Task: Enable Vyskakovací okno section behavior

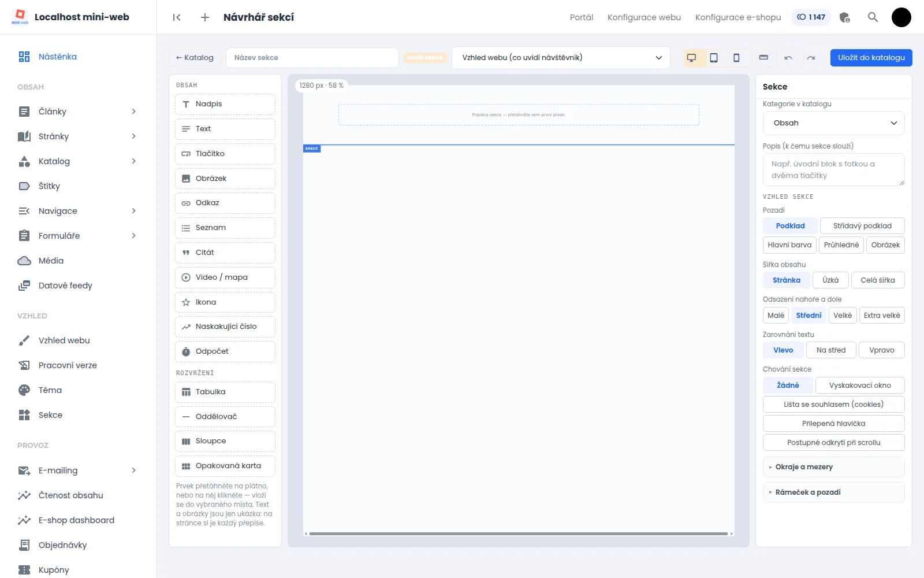Action: pyautogui.click(x=860, y=386)
